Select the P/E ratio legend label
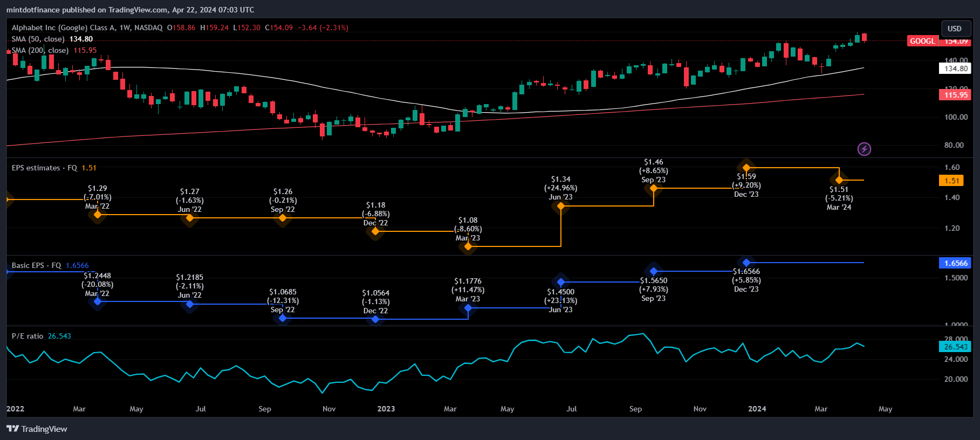980x440 pixels. pos(27,336)
